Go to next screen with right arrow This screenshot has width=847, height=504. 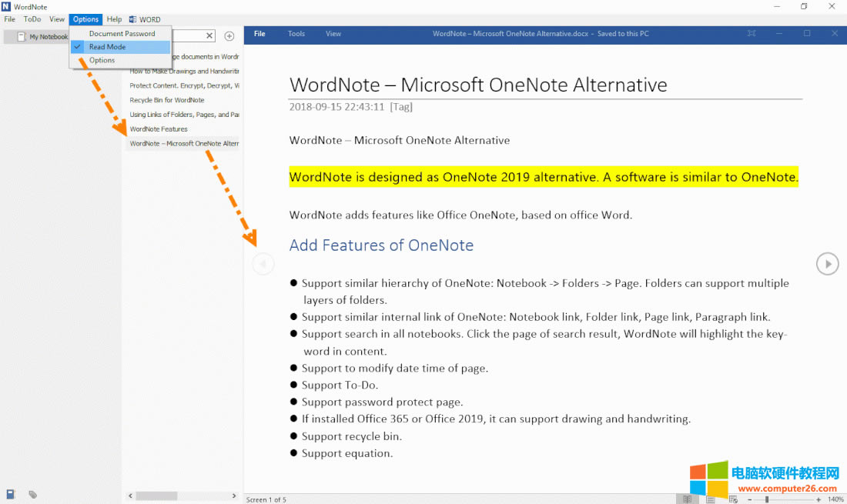(827, 264)
